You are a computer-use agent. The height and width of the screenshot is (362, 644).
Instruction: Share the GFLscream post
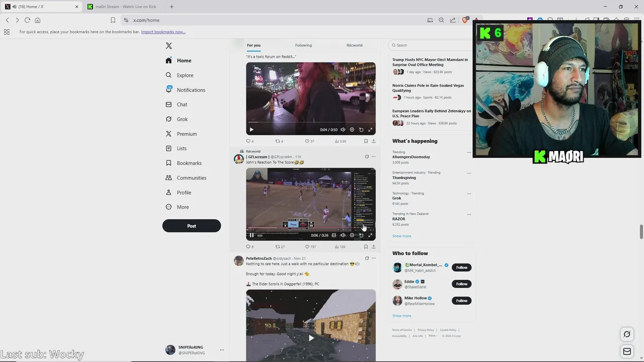373,247
